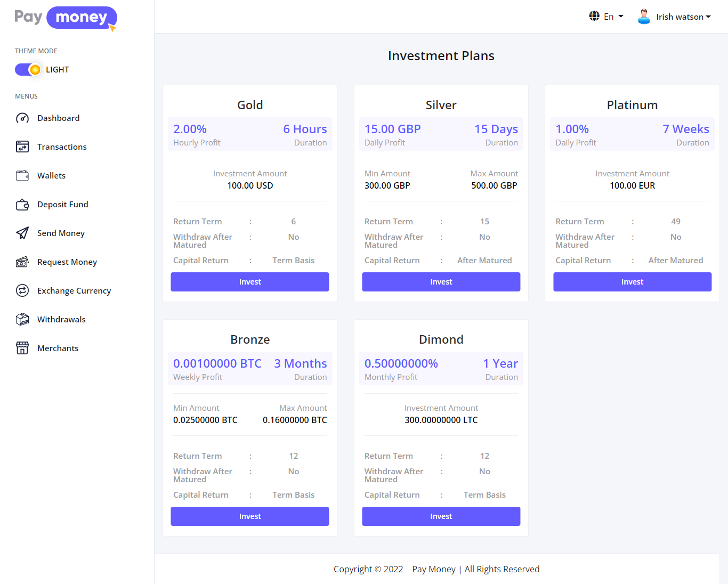Screen dimensions: 728x584
Task: Toggle the theme mode switch to dark
Action: click(x=28, y=69)
